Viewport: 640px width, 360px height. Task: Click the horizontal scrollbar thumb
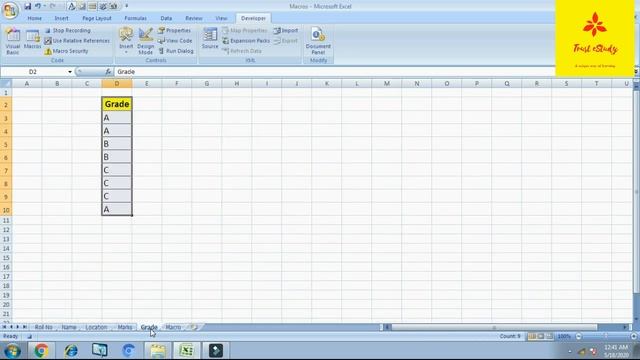click(494, 327)
